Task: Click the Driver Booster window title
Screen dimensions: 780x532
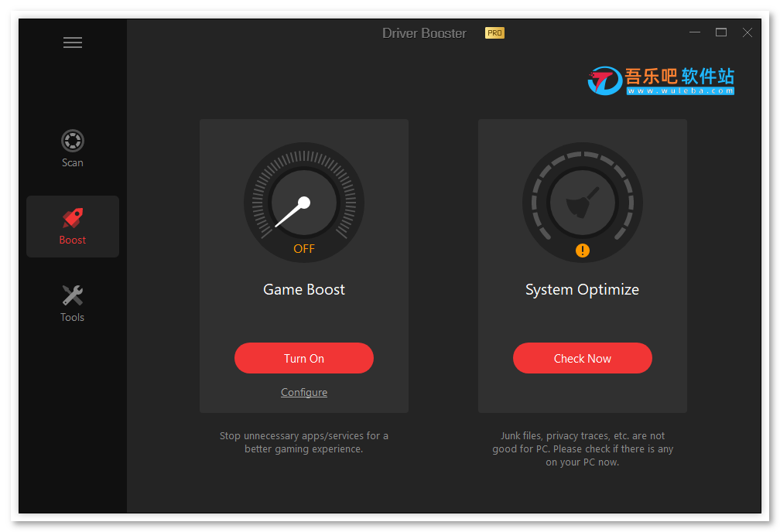Action: click(x=424, y=33)
